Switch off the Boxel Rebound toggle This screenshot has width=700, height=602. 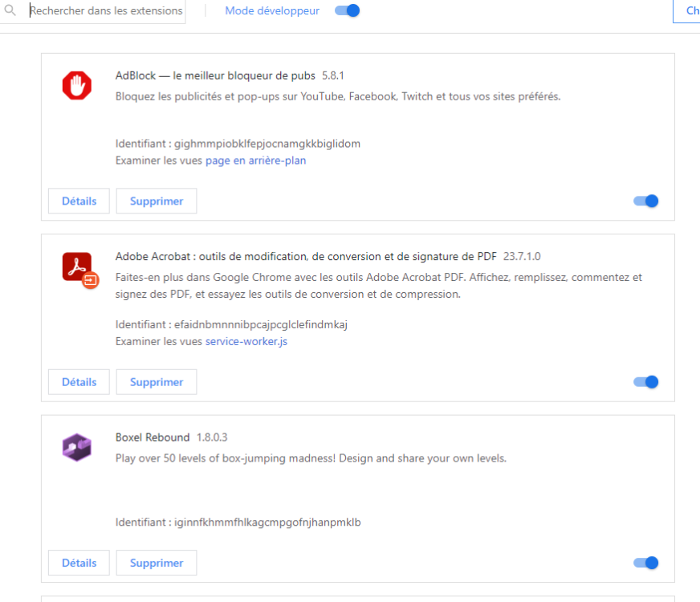(646, 563)
